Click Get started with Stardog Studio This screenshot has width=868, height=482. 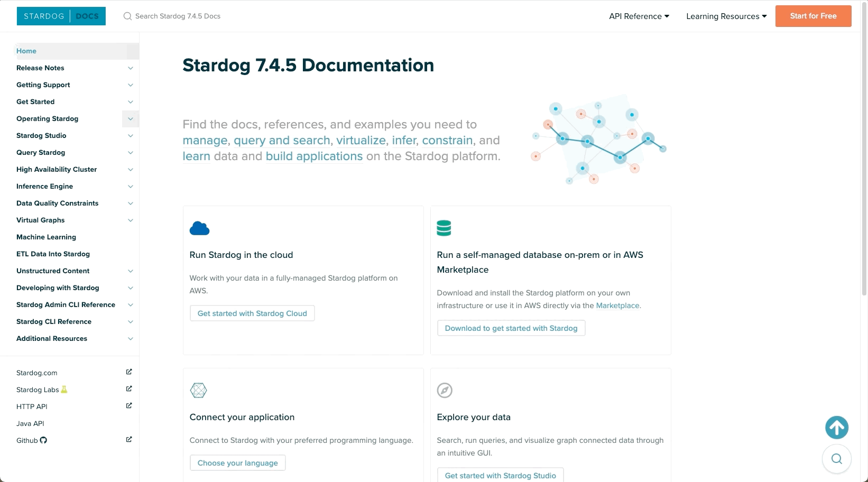click(x=500, y=476)
